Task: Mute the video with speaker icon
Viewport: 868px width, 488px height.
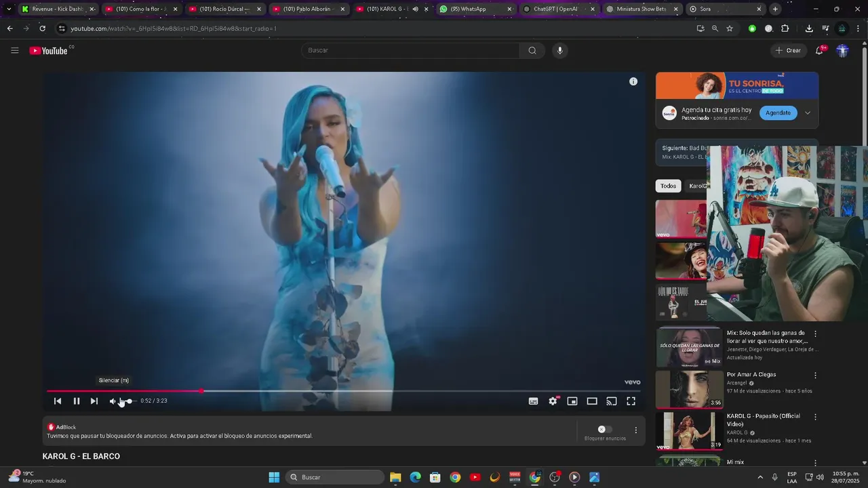Action: coord(113,401)
